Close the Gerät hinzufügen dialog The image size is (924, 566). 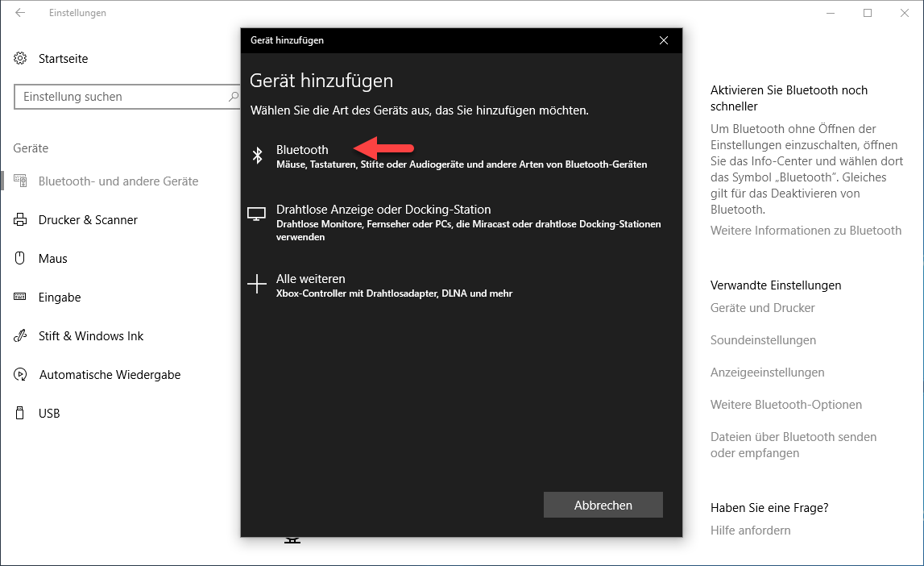663,40
